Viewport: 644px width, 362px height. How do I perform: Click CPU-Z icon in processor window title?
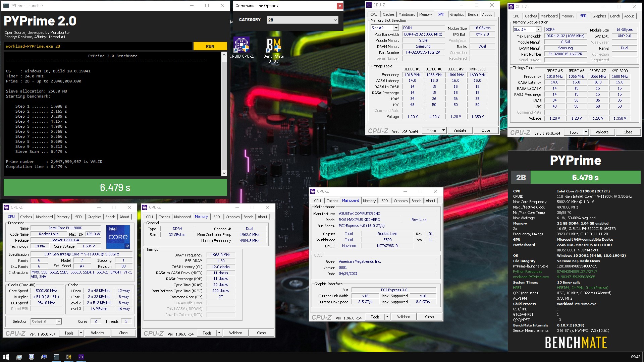pyautogui.click(x=6, y=207)
